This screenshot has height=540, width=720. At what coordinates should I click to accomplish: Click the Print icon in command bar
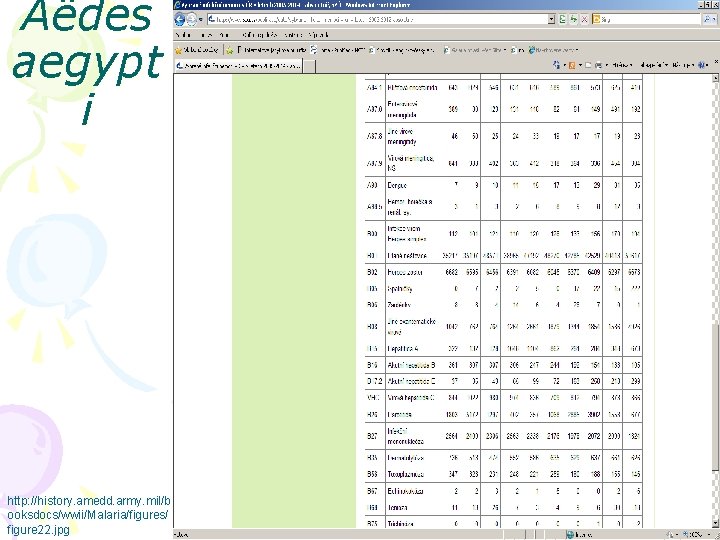598,65
